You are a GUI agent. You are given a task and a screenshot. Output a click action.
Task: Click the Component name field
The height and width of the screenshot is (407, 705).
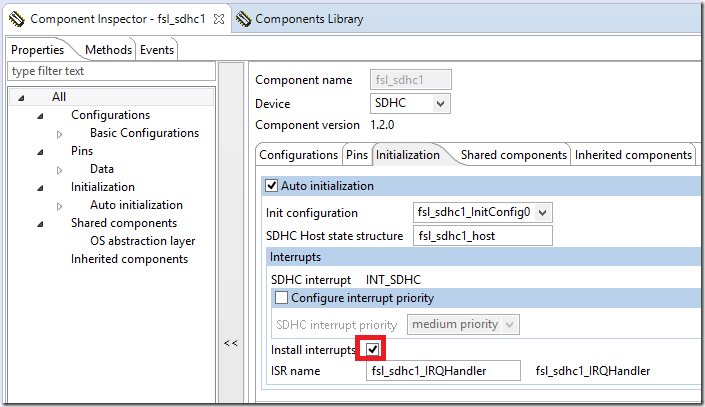pyautogui.click(x=411, y=80)
